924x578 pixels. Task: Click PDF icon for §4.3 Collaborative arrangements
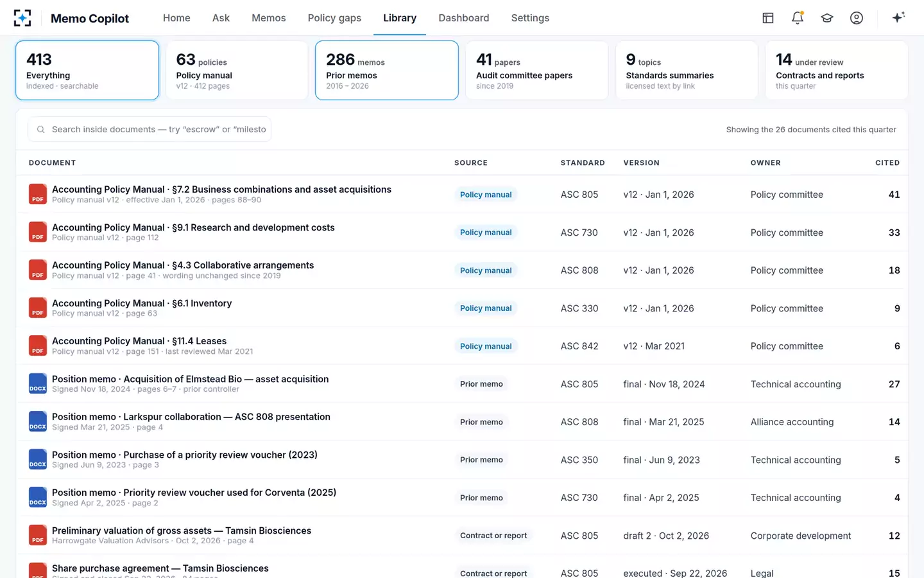[38, 270]
